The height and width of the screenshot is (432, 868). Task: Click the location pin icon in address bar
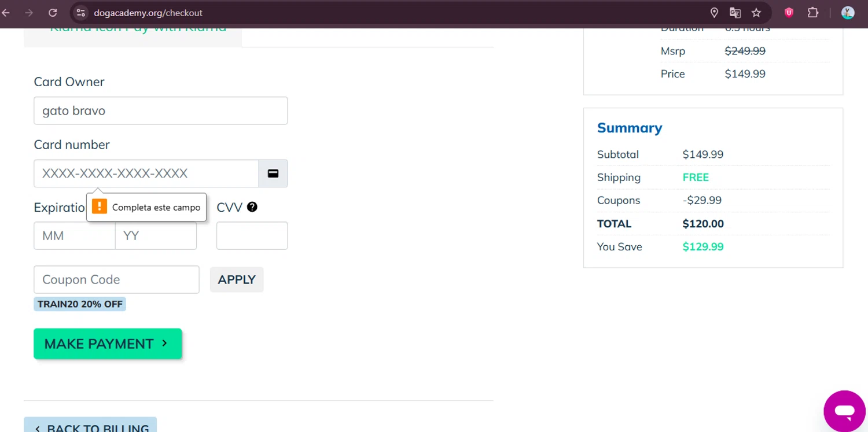coord(714,13)
